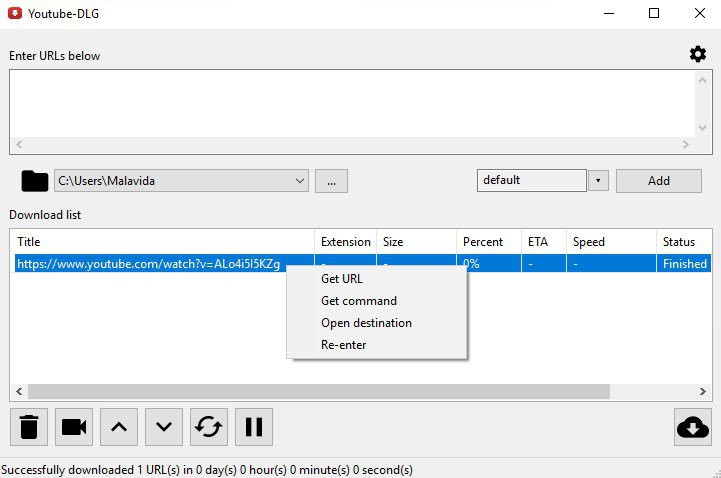The height and width of the screenshot is (478, 721).
Task: Click the Status column header
Action: tap(684, 242)
